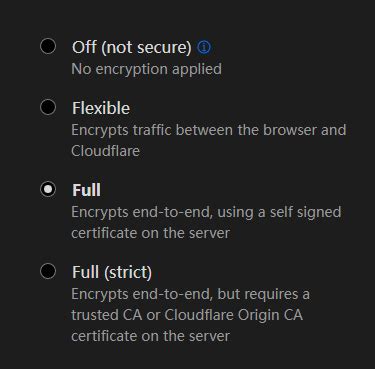Click the words "self signed" in Full description
The height and width of the screenshot is (369, 375).
pyautogui.click(x=305, y=212)
